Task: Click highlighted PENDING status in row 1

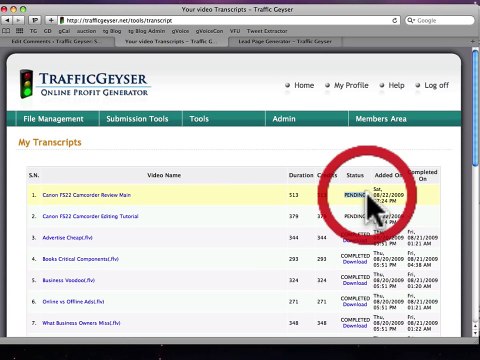Action: [355, 195]
